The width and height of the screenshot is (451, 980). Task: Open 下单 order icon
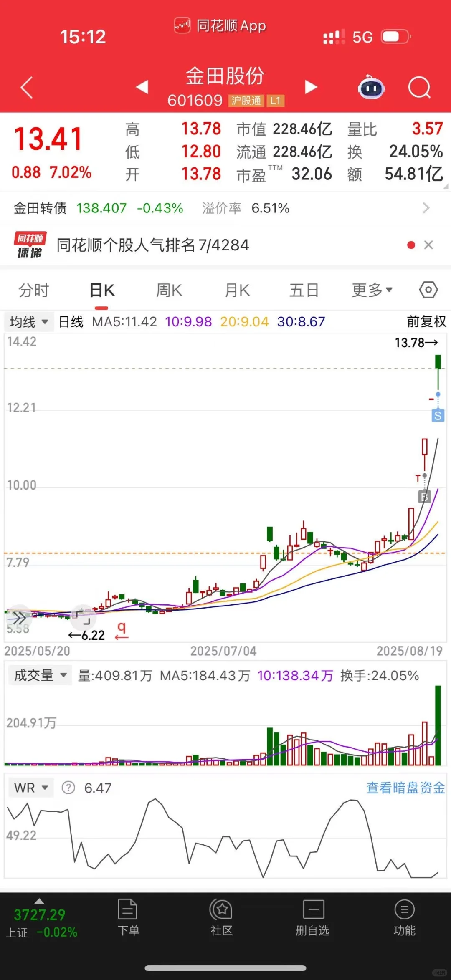(x=128, y=917)
